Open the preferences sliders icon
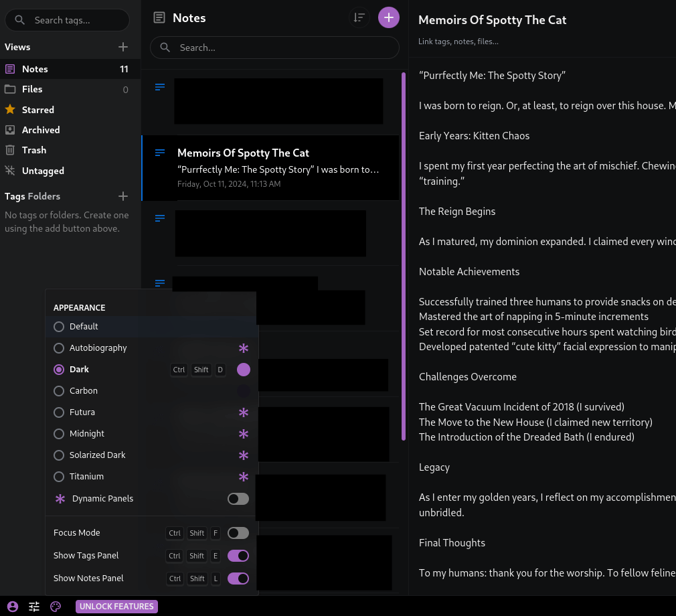676x616 pixels. click(x=34, y=607)
